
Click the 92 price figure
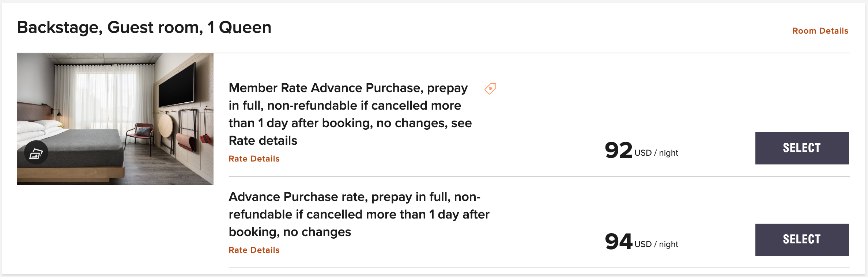[x=618, y=150]
